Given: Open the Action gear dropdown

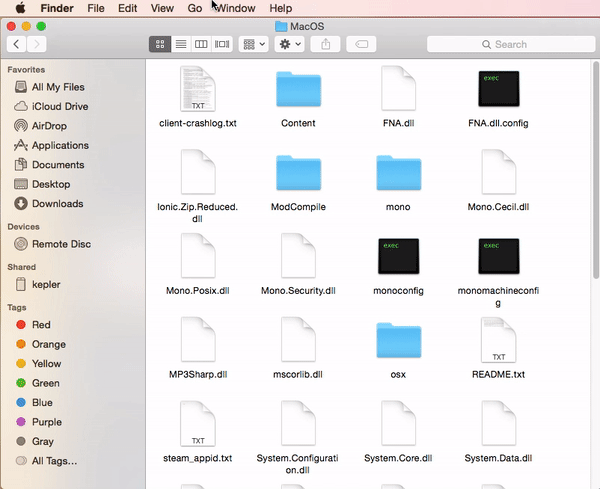Looking at the screenshot, I should point(290,44).
